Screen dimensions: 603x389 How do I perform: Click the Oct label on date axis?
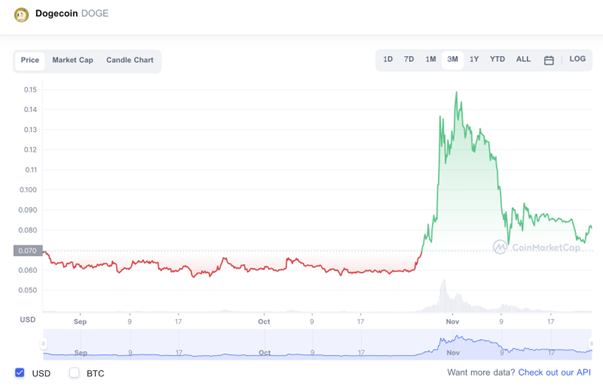tap(264, 321)
